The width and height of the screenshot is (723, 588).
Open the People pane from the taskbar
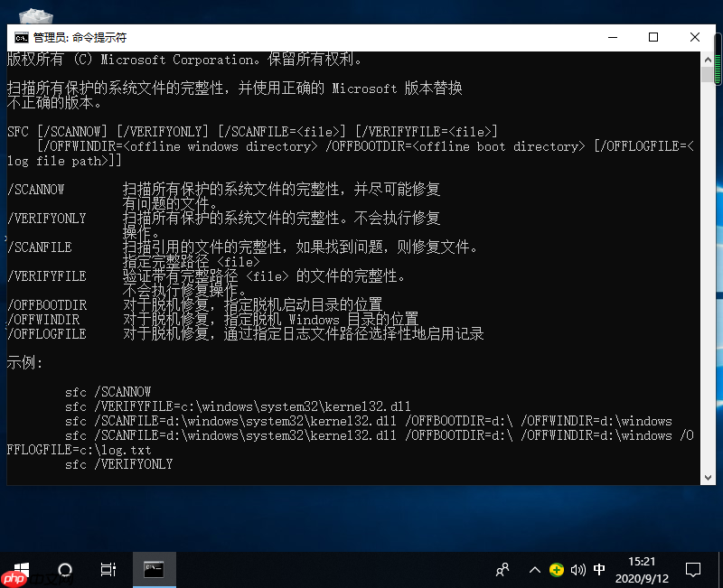pos(502,569)
